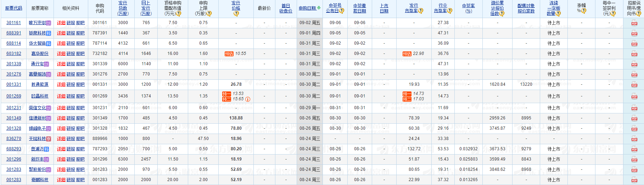Open the PDF prospectus for stock 688391
Viewport: 644px width, 185px height.
[x=634, y=33]
